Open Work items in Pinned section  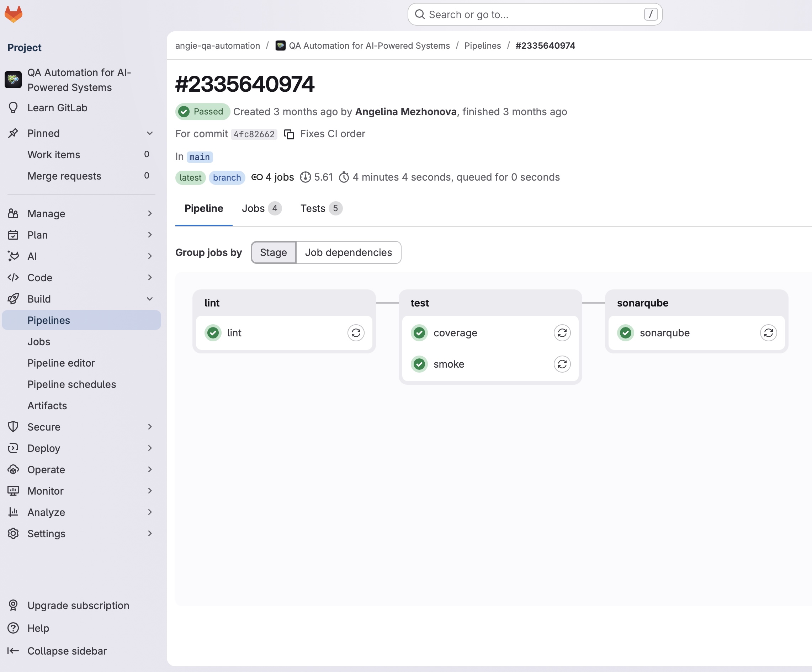click(81, 155)
